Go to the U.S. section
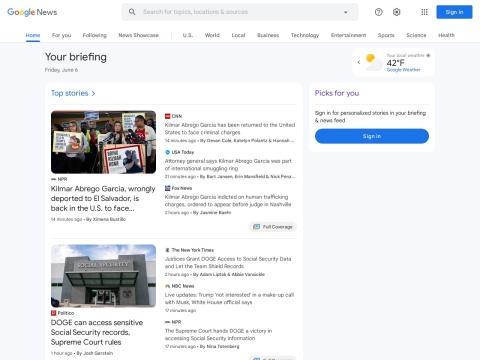Viewport: 480px width, 360px height. [x=188, y=35]
